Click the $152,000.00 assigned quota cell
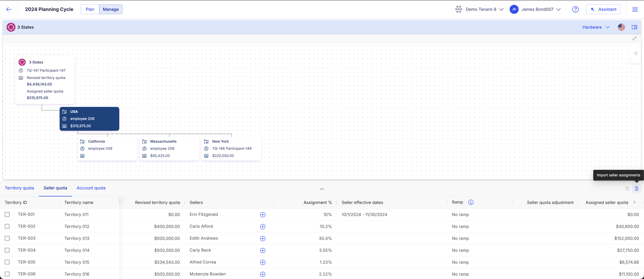 tap(626, 238)
